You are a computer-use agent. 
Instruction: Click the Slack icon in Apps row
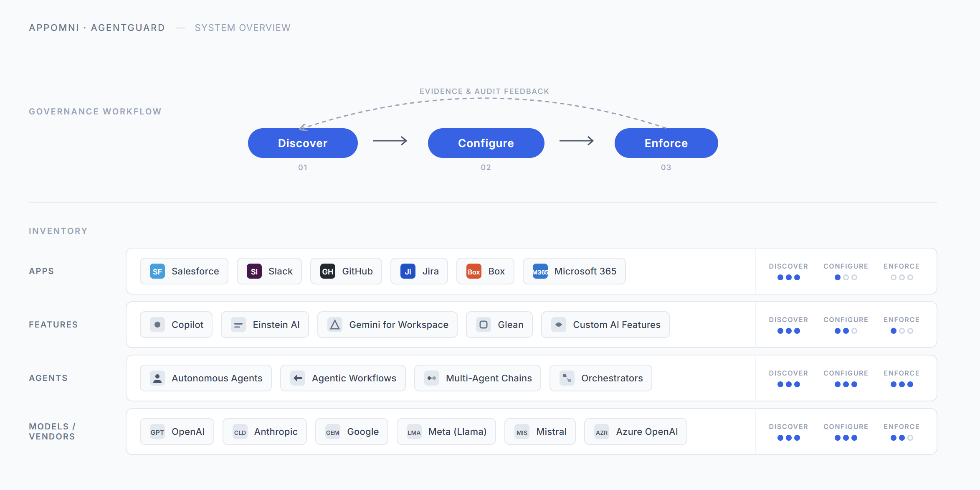[255, 271]
